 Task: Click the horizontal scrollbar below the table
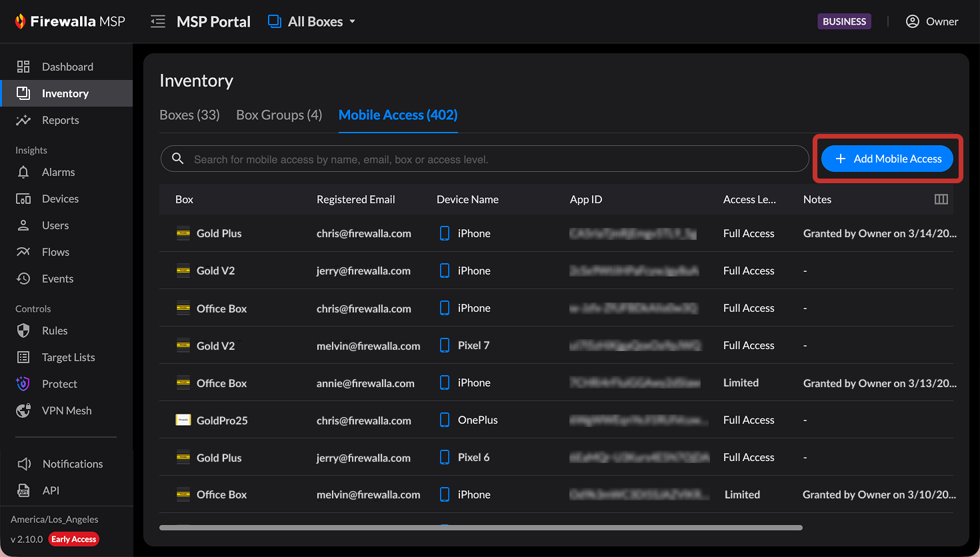pos(480,528)
